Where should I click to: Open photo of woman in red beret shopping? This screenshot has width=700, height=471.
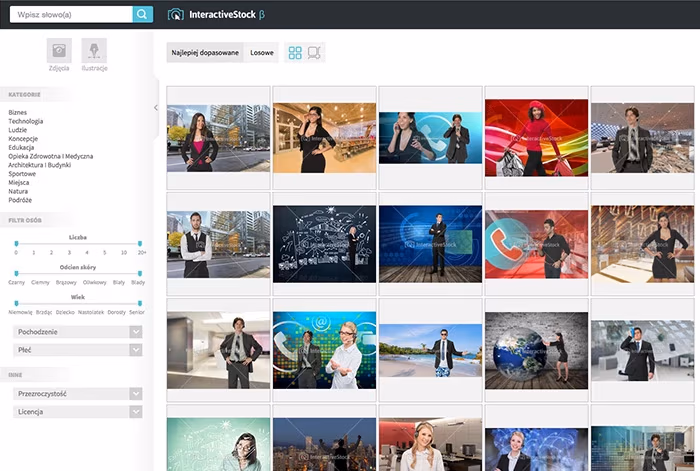point(537,138)
